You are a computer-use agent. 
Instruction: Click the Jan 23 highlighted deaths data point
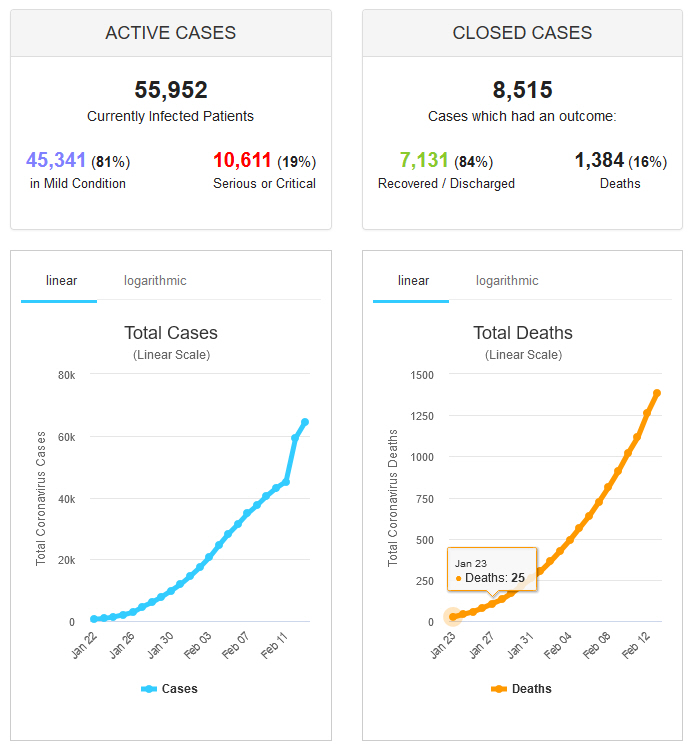click(x=452, y=617)
